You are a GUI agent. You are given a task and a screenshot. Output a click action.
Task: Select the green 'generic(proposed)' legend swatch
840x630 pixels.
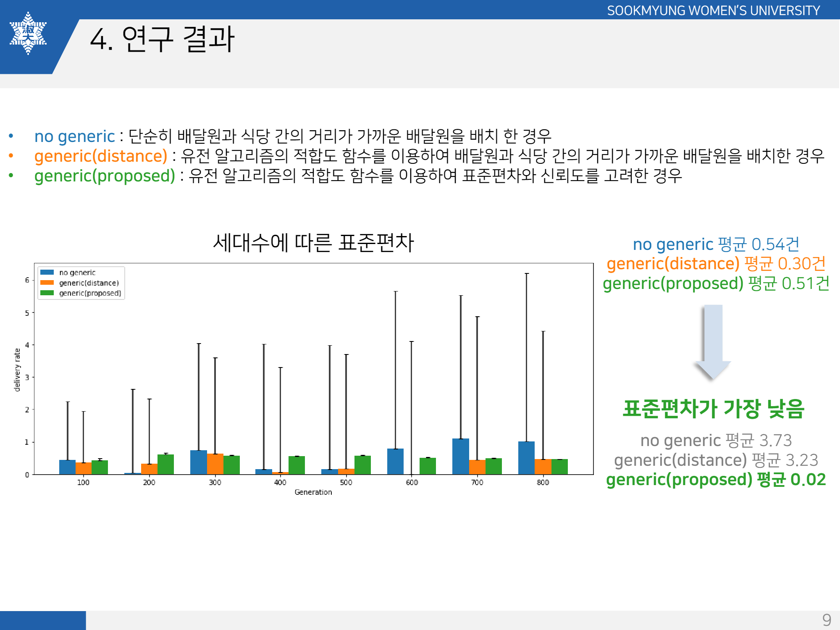point(47,294)
